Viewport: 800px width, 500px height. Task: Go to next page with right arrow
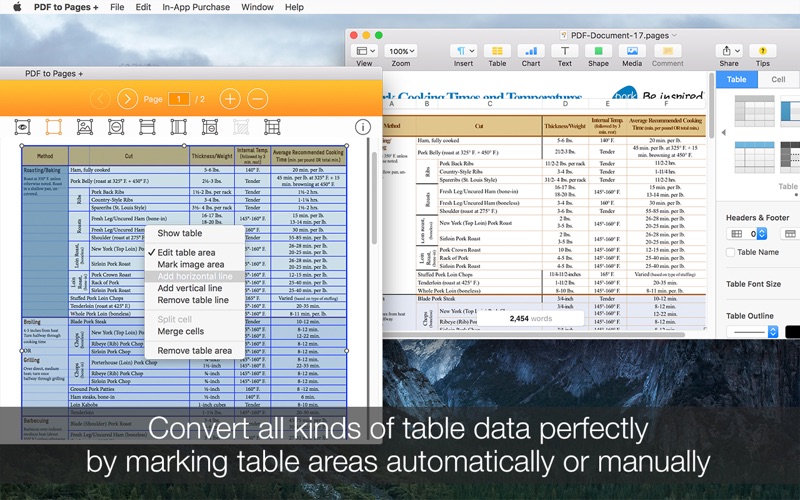[127, 98]
